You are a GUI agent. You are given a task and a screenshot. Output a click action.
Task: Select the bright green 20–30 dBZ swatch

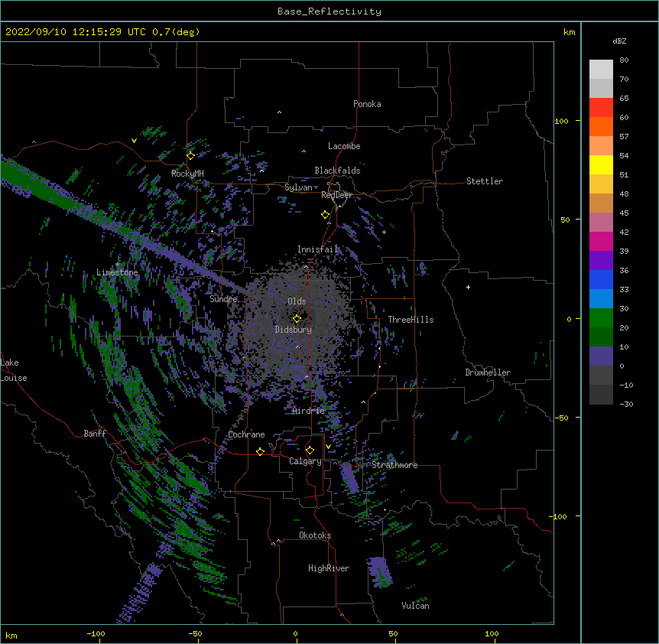pos(601,318)
